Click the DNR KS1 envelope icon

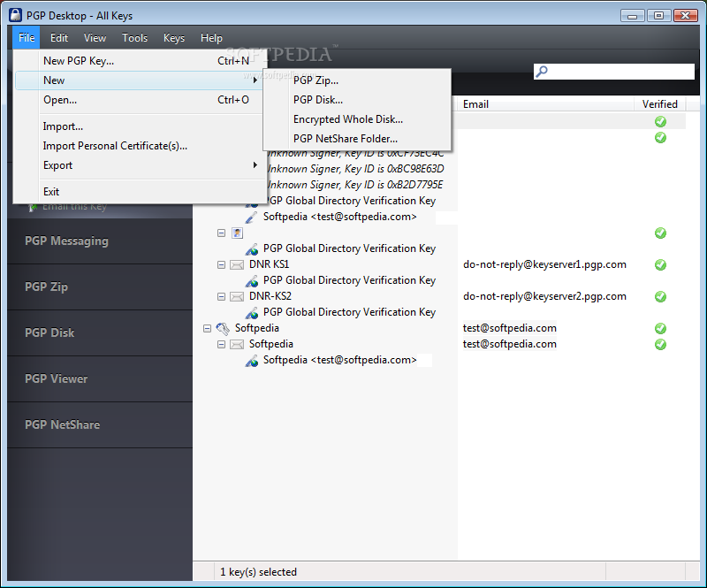tap(237, 265)
